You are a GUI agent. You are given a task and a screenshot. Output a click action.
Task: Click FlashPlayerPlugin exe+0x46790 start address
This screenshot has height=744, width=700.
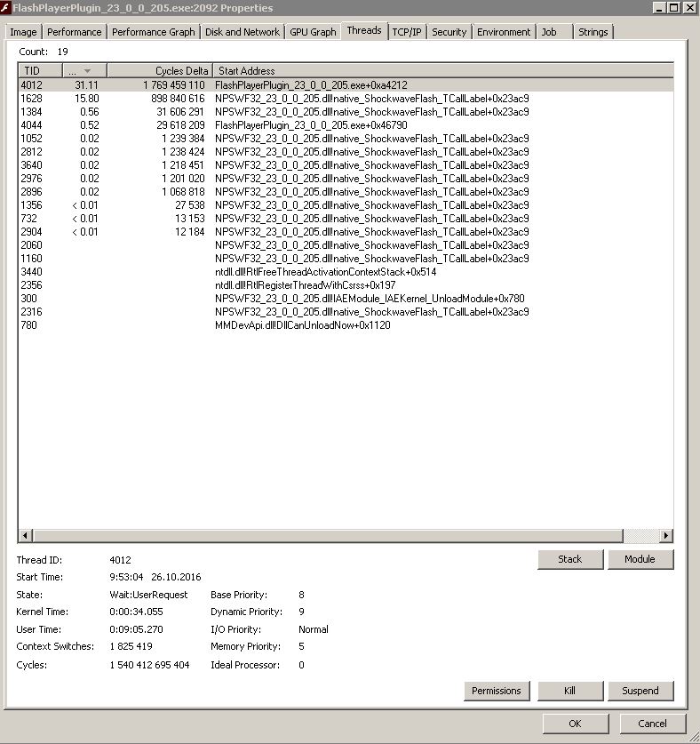[311, 124]
